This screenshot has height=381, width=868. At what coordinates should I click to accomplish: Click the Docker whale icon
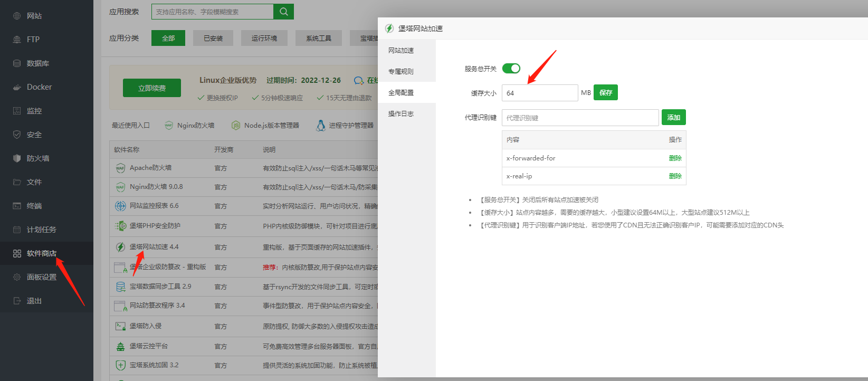coord(17,87)
